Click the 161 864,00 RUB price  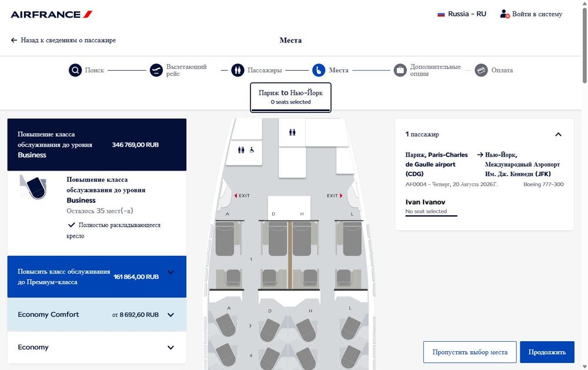pos(136,276)
